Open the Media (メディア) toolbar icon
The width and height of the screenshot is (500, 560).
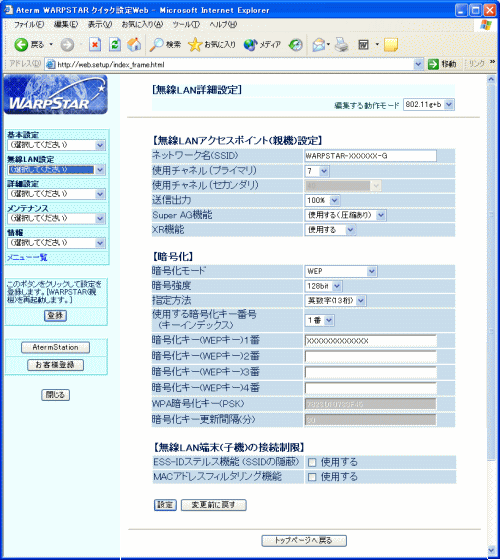250,45
